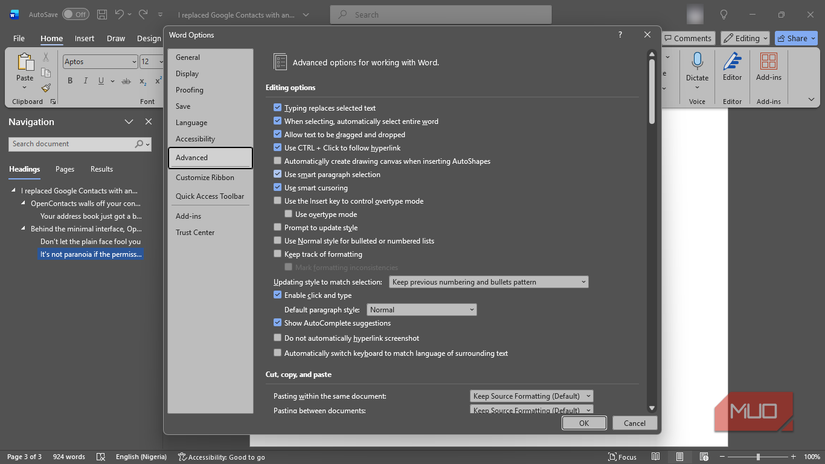Click Accessibility: Good to go status
Viewport: 825px width, 464px height.
(222, 457)
